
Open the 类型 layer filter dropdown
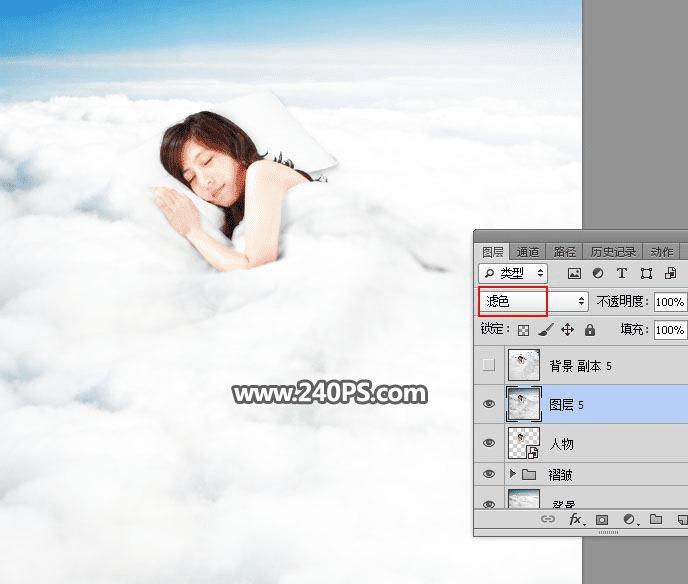[513, 273]
